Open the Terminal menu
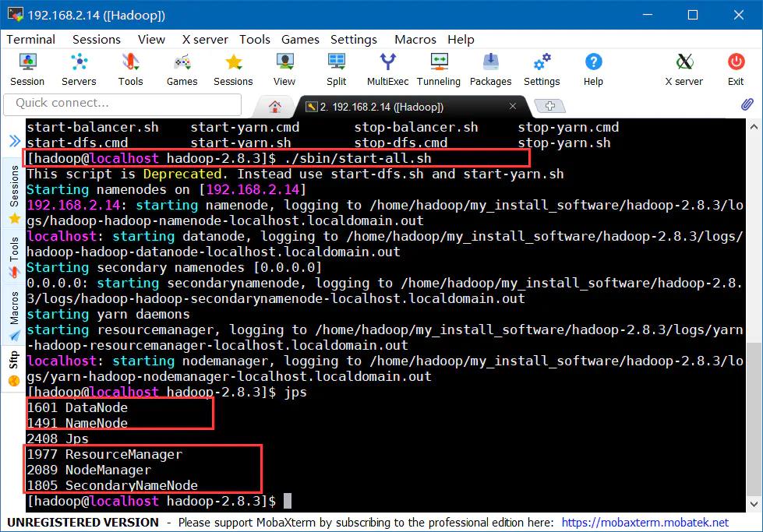The height and width of the screenshot is (532, 763). (31, 39)
